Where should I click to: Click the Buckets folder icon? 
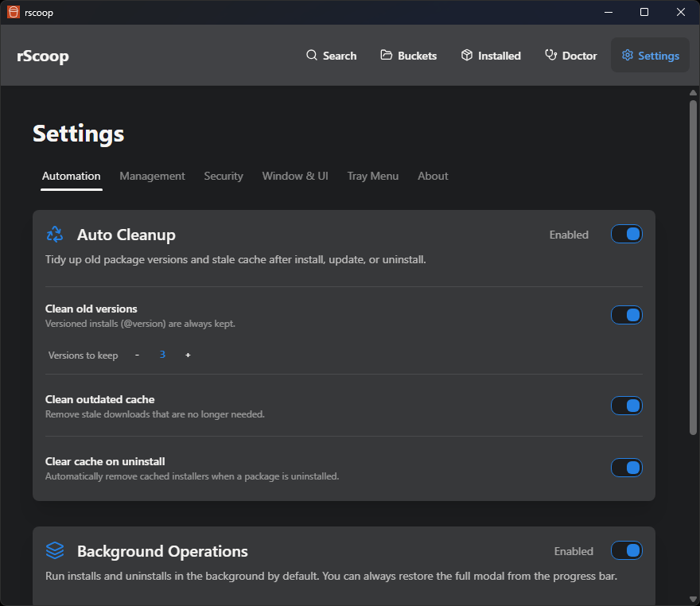click(386, 55)
